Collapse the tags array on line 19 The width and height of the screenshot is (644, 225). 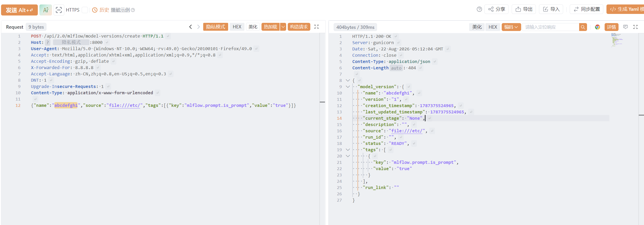tap(348, 150)
